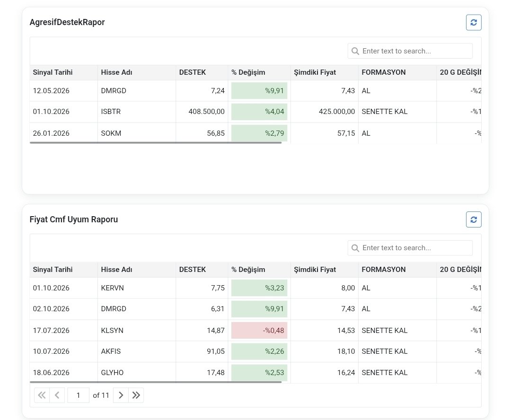Sort Fiyat Cmf Uyum Raporu by Sinyal Tarihi
511x420 pixels.
coord(63,270)
